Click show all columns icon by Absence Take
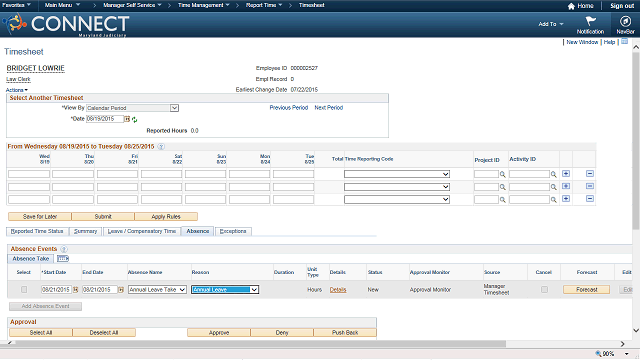The image size is (640, 360). pyautogui.click(x=63, y=259)
